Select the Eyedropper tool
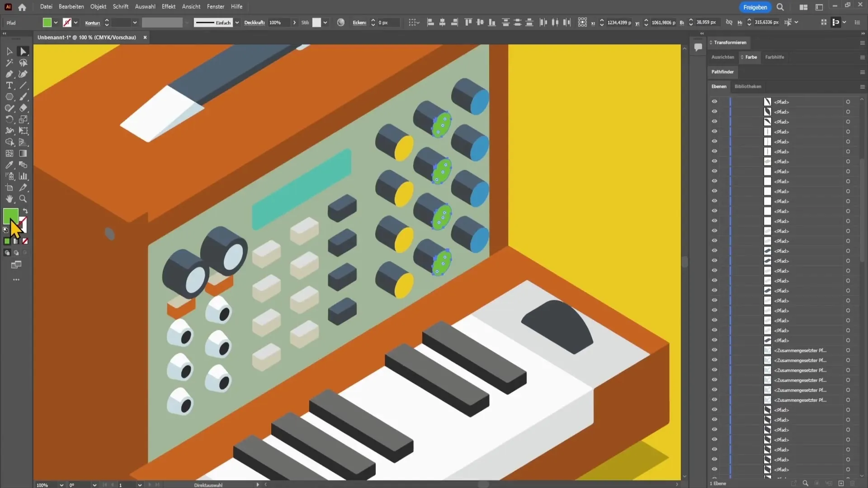Viewport: 868px width, 488px height. pos(9,165)
